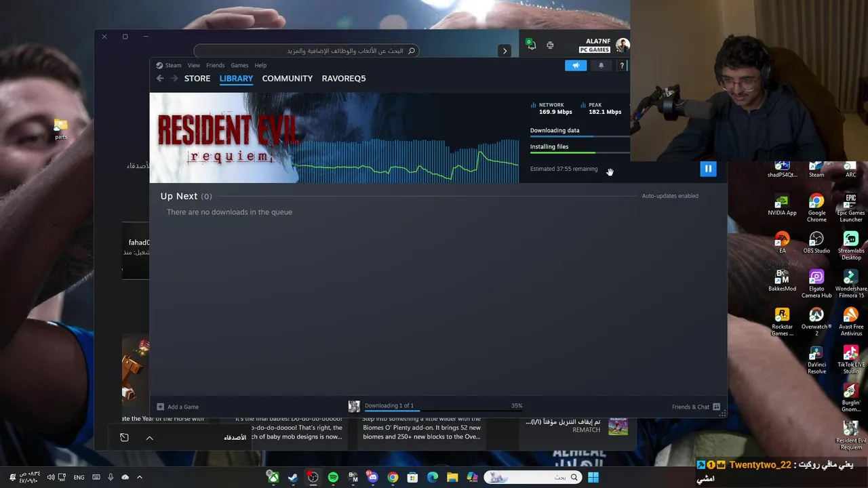
Task: Open the Help menu
Action: coord(260,66)
